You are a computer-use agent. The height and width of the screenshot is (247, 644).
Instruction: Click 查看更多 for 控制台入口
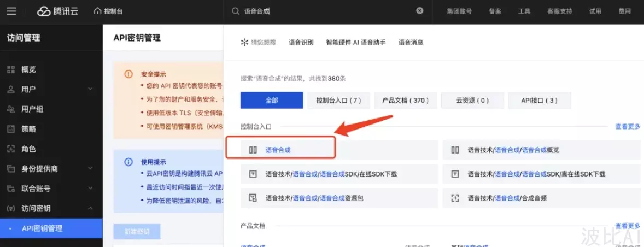[x=628, y=127]
